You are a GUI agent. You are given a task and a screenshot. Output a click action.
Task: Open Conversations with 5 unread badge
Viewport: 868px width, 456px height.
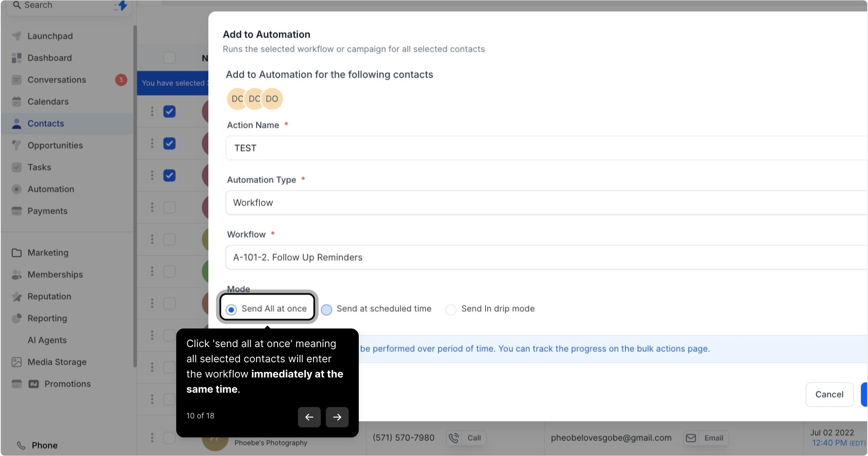57,80
